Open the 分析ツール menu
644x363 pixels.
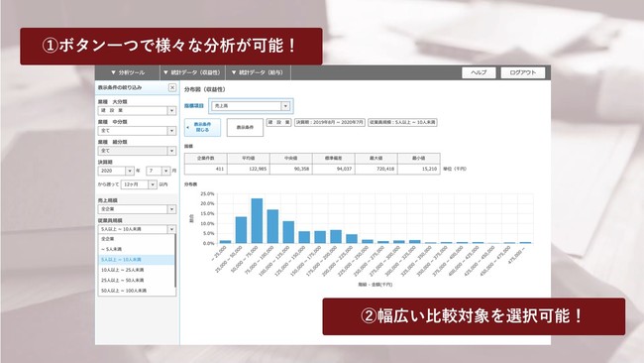[x=128, y=72]
